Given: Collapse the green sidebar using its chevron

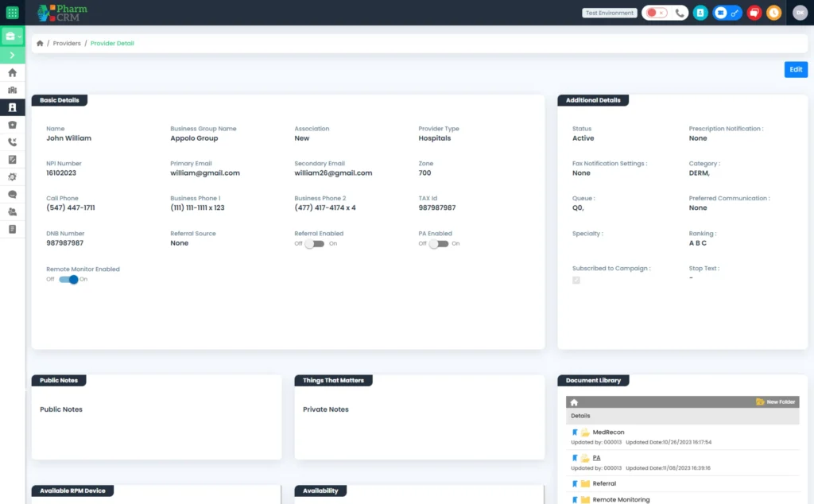Looking at the screenshot, I should coord(12,54).
